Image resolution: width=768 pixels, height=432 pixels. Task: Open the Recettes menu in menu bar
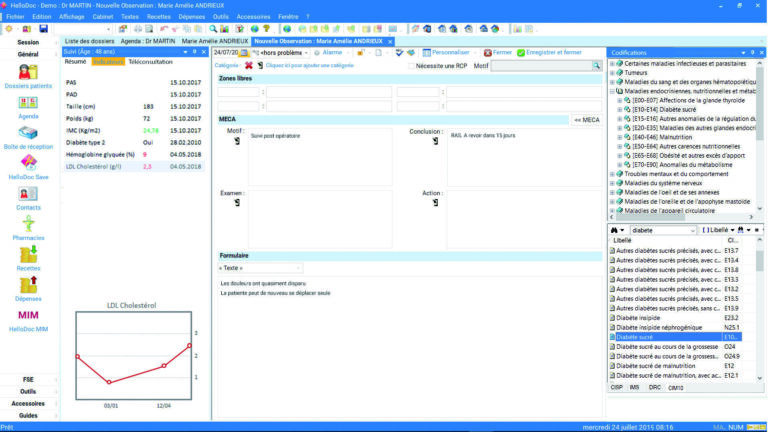click(x=158, y=17)
